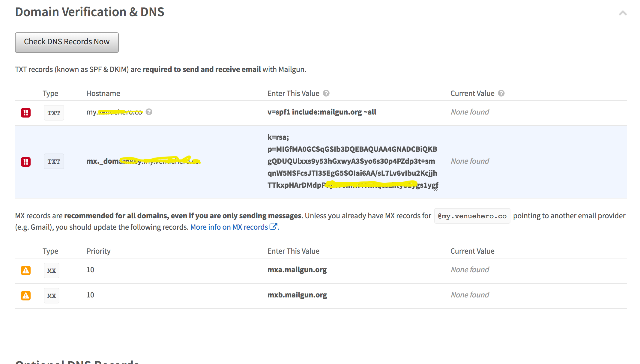Click the orange warning icon beside mxb.mailgun.org
This screenshot has height=364, width=640.
[x=26, y=295]
